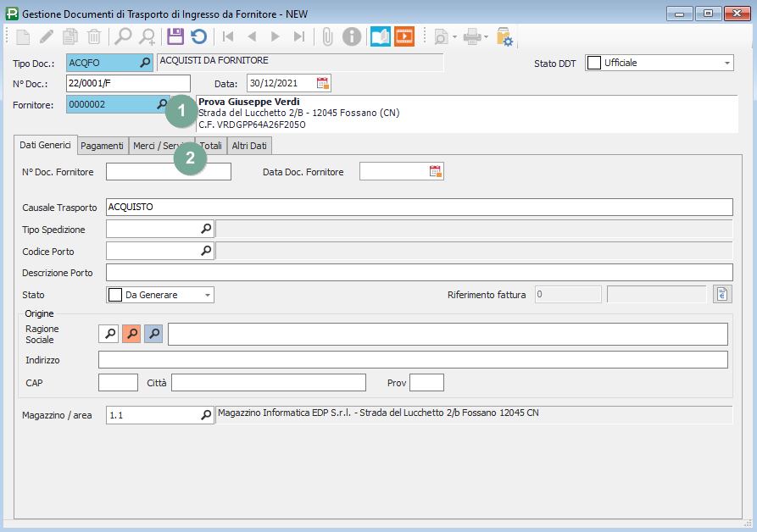Expand the Stato DDT dropdown
Screen dimensions: 757x532
[727, 63]
